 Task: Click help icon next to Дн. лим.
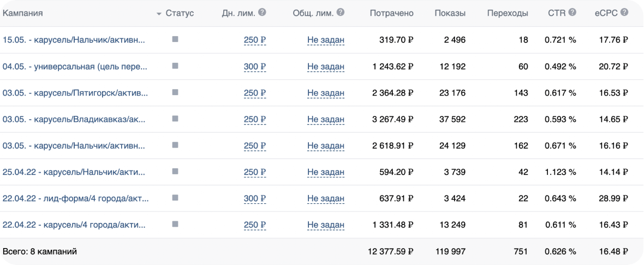click(x=263, y=13)
